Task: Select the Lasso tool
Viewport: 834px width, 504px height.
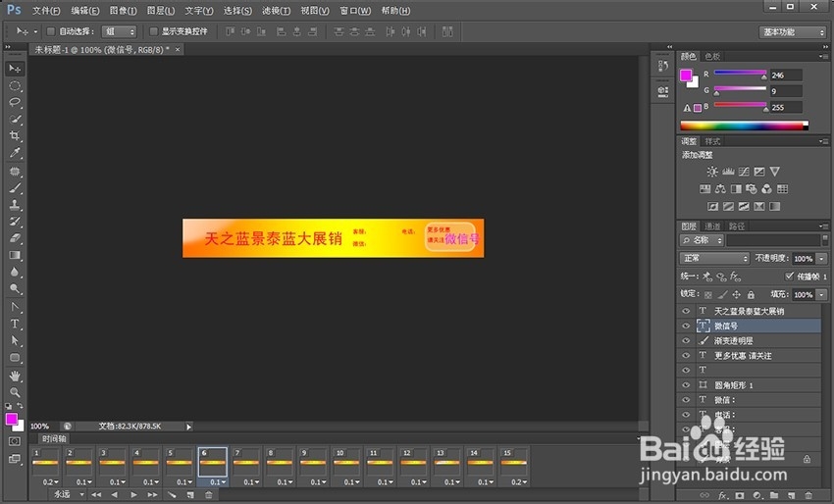Action: click(x=15, y=102)
